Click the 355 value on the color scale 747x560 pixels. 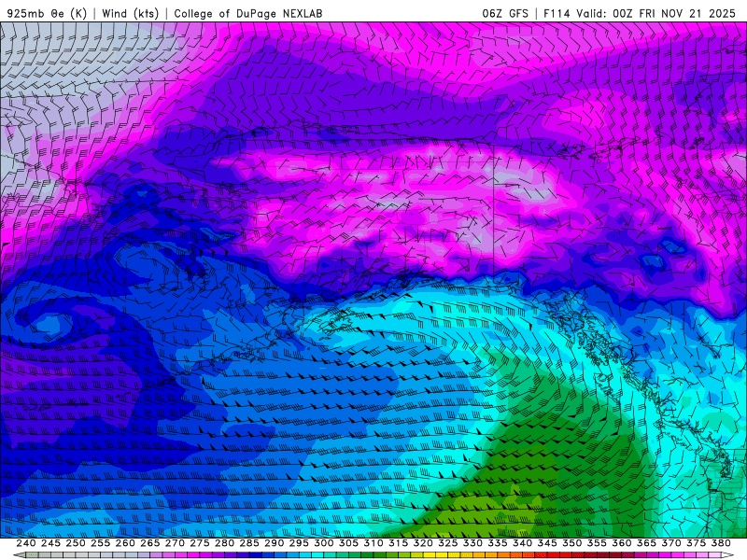(597, 543)
